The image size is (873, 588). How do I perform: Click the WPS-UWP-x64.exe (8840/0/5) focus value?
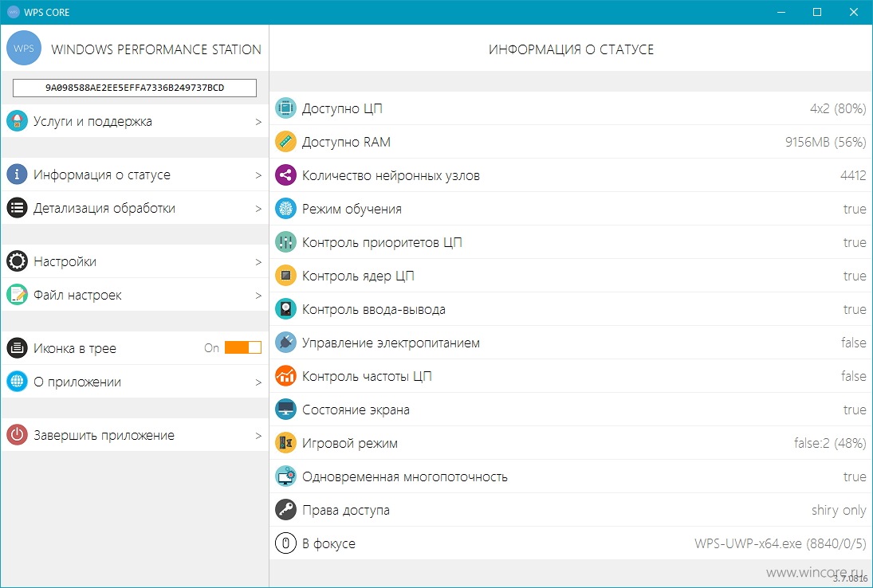coord(781,543)
